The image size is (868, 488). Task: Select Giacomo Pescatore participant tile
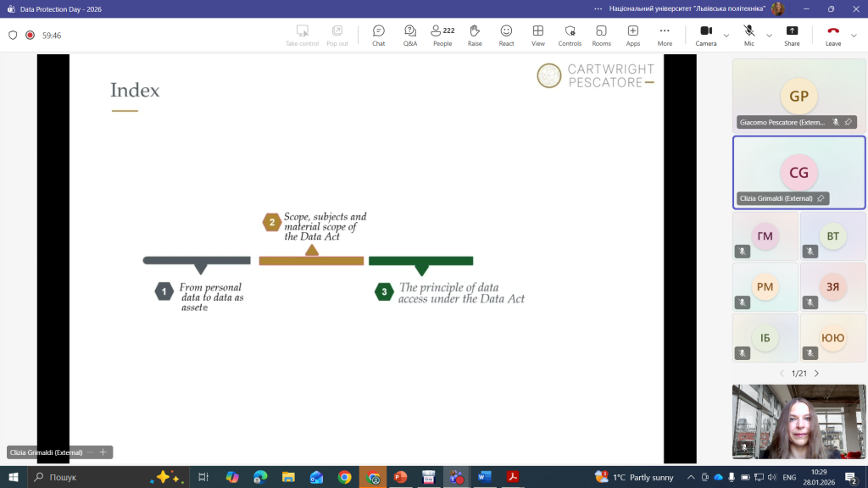click(798, 95)
